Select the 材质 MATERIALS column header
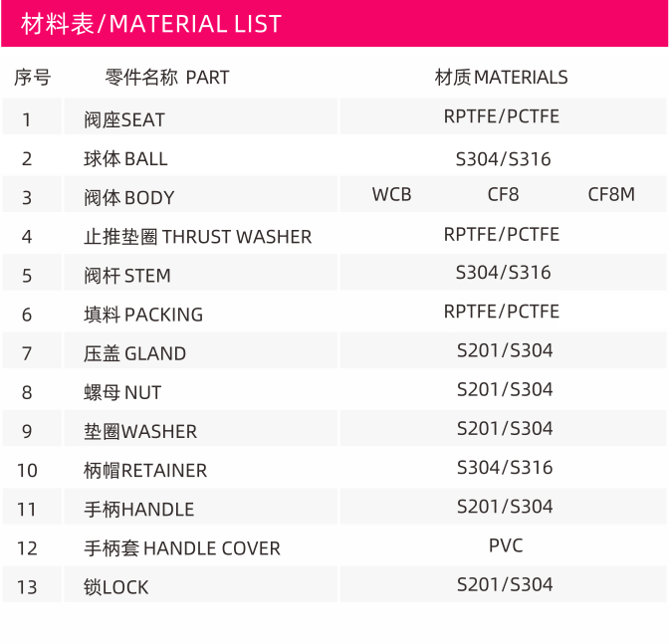The image size is (669, 644). (x=502, y=78)
